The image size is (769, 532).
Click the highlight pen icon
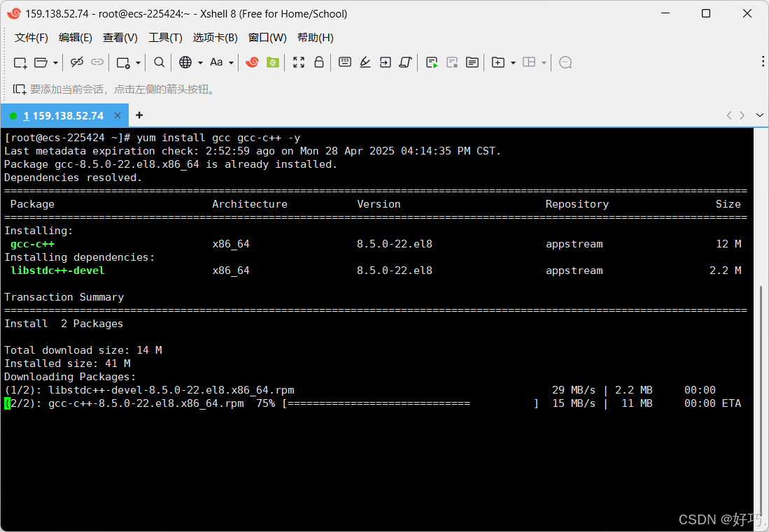tap(365, 62)
